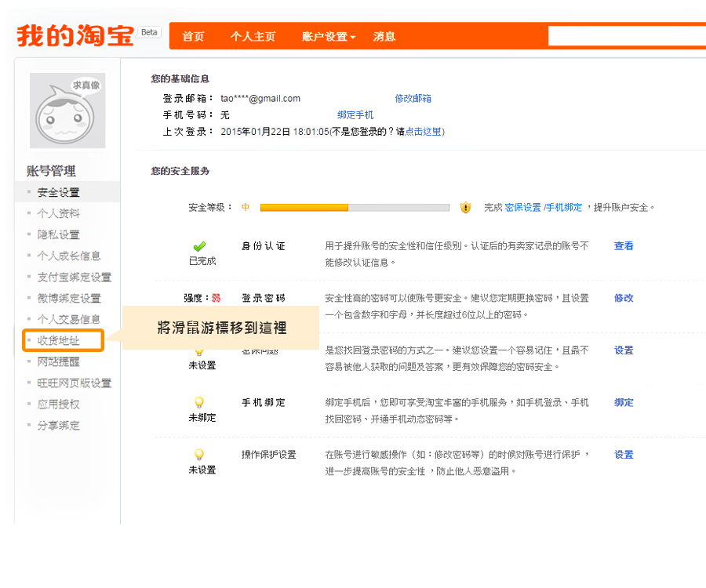Open 支付宝绑定设置 in the sidebar

click(75, 277)
